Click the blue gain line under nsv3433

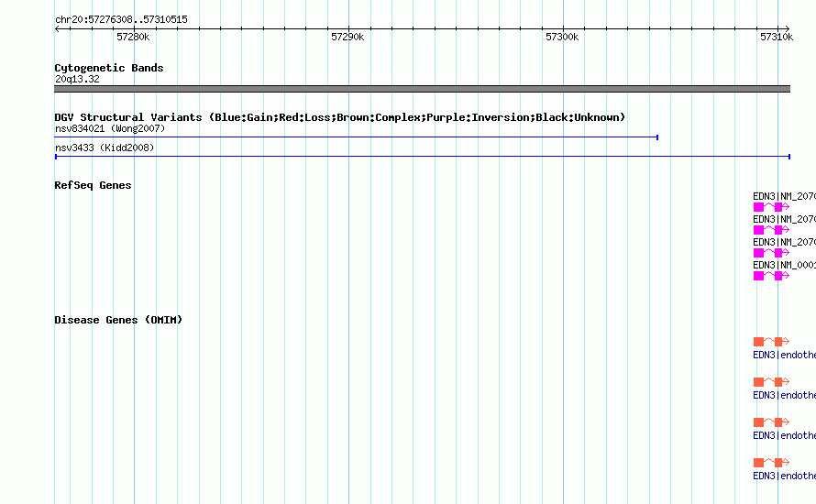(423, 157)
